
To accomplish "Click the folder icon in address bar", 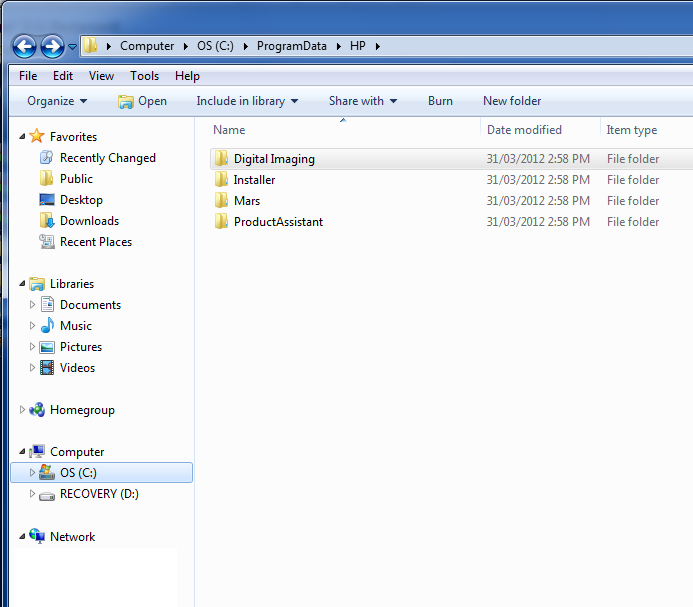I will (x=91, y=45).
